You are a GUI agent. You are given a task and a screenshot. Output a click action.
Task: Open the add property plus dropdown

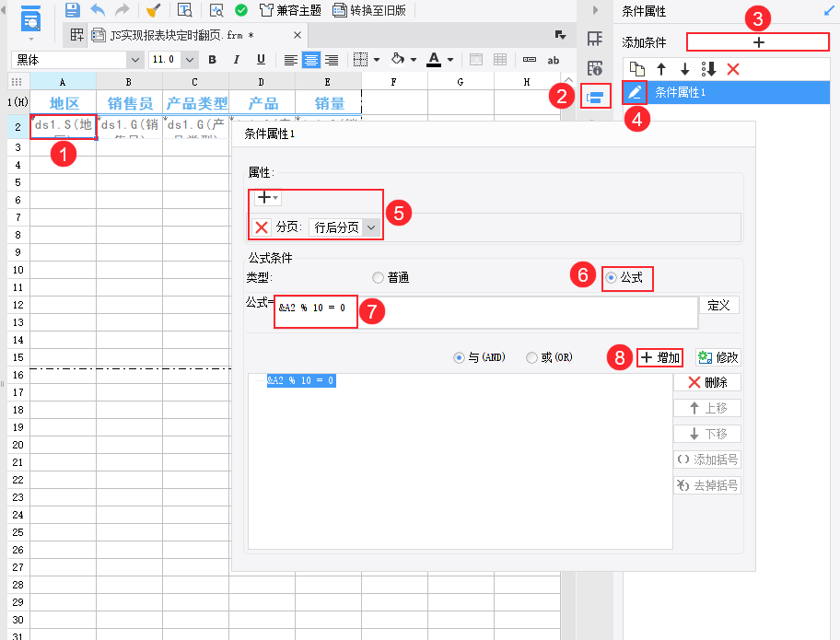267,198
